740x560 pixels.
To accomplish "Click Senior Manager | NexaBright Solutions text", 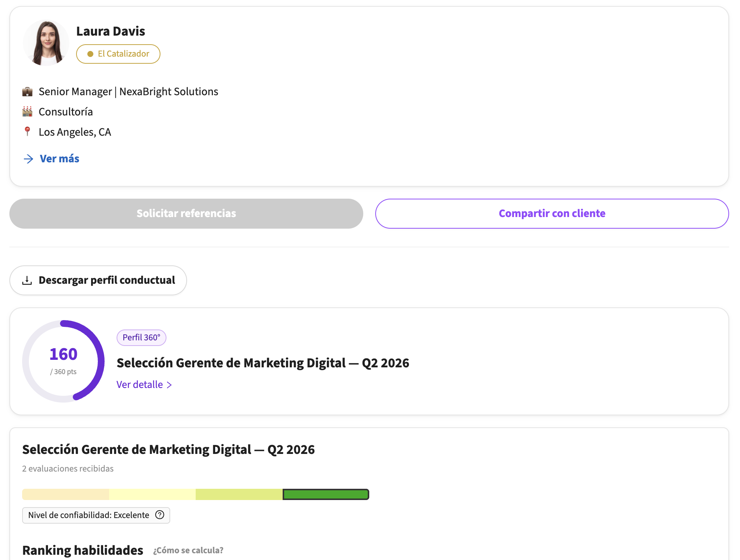I will click(128, 91).
